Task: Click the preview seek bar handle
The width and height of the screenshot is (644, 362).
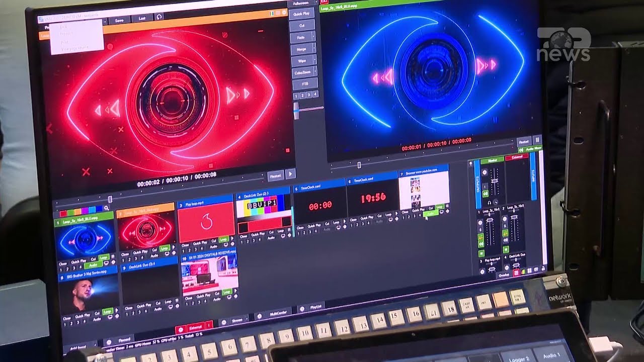Action: pyautogui.click(x=110, y=199)
